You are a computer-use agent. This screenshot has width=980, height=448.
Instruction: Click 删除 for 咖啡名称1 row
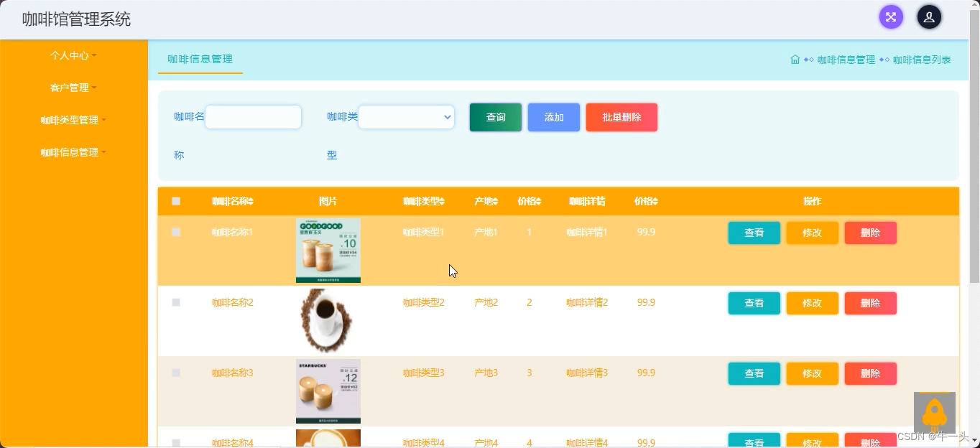(x=870, y=233)
